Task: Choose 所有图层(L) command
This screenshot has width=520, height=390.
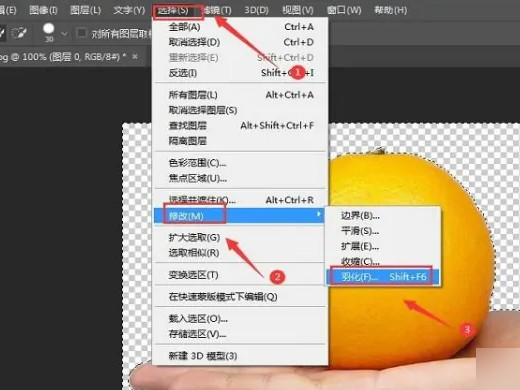Action: coord(240,95)
